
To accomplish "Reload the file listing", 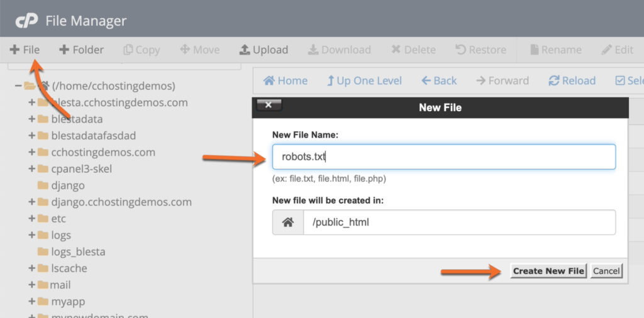I will coord(572,81).
